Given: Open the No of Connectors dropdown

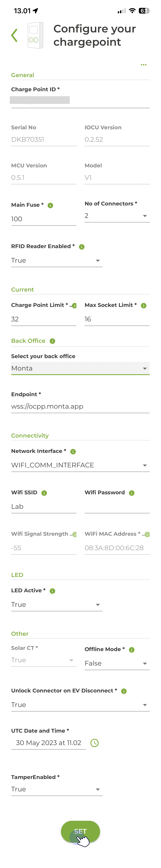Looking at the screenshot, I should tap(117, 216).
